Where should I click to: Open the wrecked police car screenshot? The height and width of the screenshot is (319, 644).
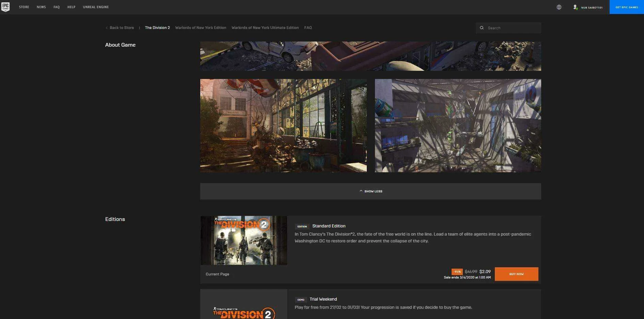point(371,56)
